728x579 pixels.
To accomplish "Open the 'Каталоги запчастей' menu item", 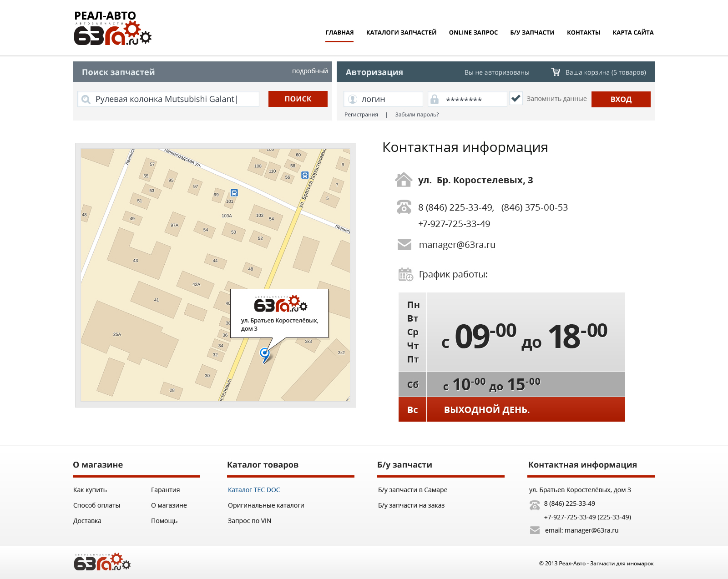I will pyautogui.click(x=401, y=32).
